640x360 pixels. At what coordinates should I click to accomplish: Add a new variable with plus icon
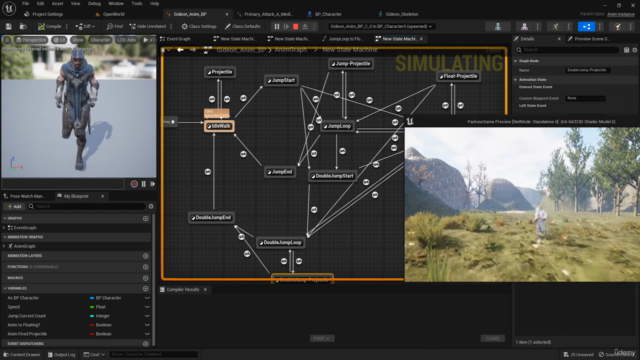146,289
